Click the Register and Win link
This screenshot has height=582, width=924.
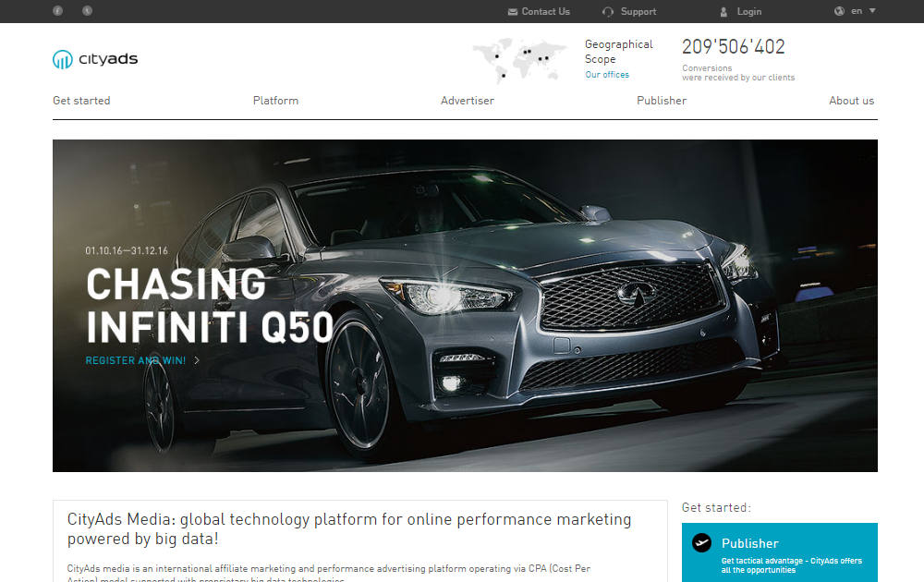click(136, 360)
